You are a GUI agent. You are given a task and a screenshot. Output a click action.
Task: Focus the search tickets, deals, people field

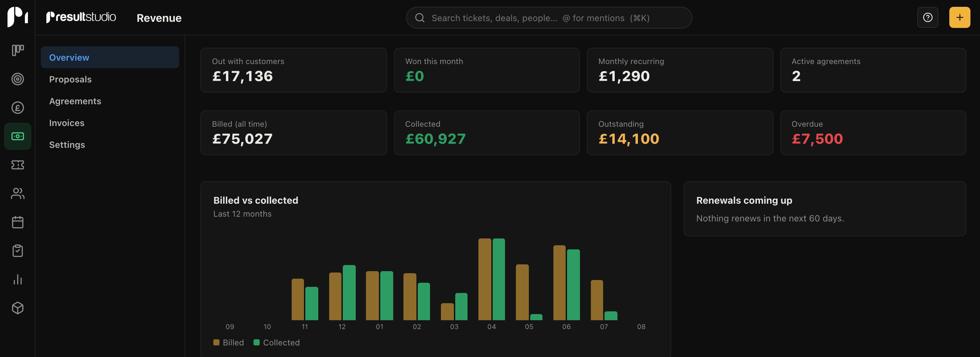(549, 18)
